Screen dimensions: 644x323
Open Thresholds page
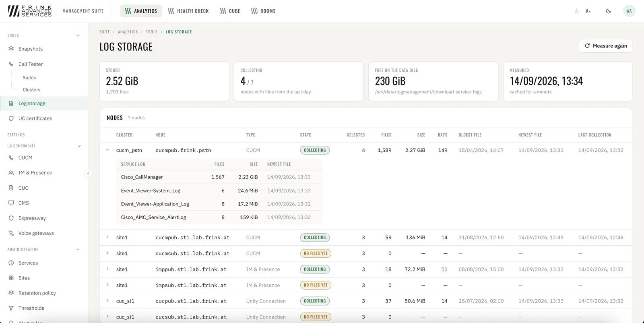pos(31,308)
